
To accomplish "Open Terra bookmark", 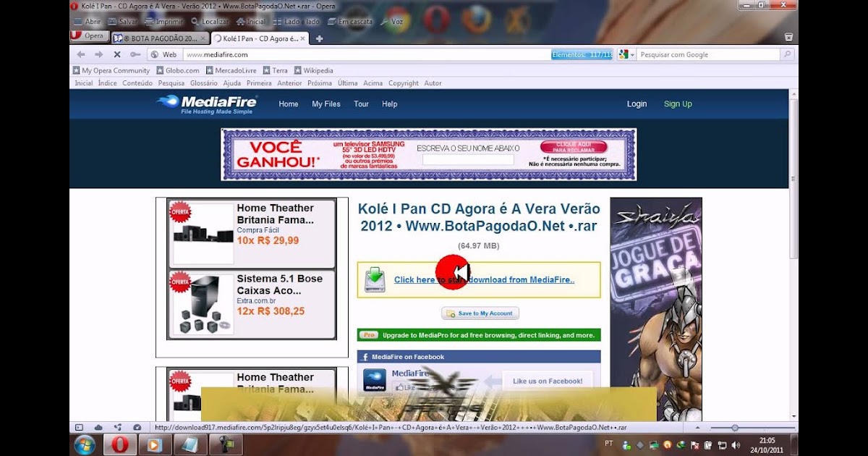I will (275, 71).
